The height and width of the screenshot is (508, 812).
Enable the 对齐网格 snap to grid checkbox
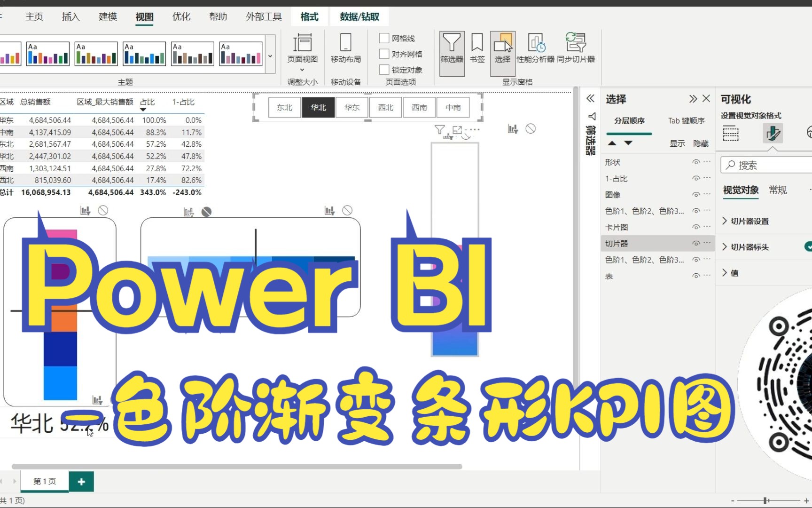[x=384, y=54]
